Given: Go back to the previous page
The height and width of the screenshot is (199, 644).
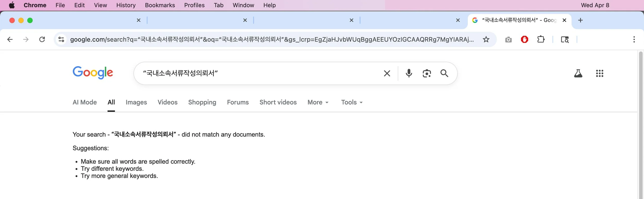Looking at the screenshot, I should pyautogui.click(x=10, y=39).
